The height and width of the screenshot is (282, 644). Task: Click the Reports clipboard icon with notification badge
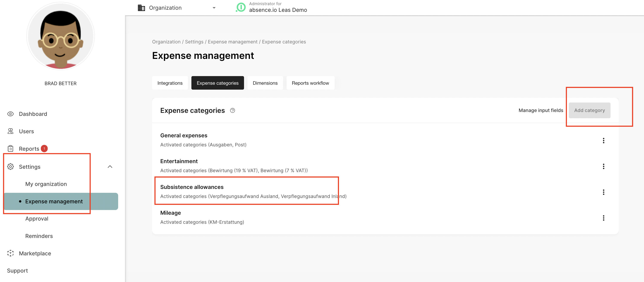pos(10,148)
